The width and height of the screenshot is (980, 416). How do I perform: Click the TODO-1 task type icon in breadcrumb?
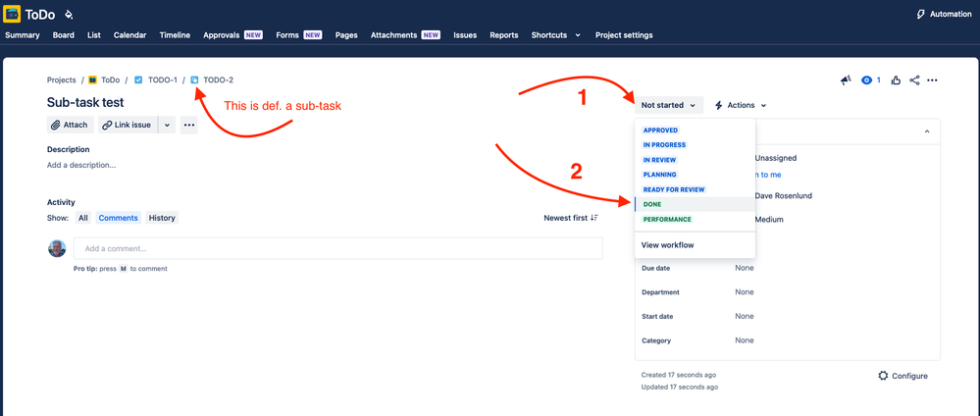tap(138, 80)
